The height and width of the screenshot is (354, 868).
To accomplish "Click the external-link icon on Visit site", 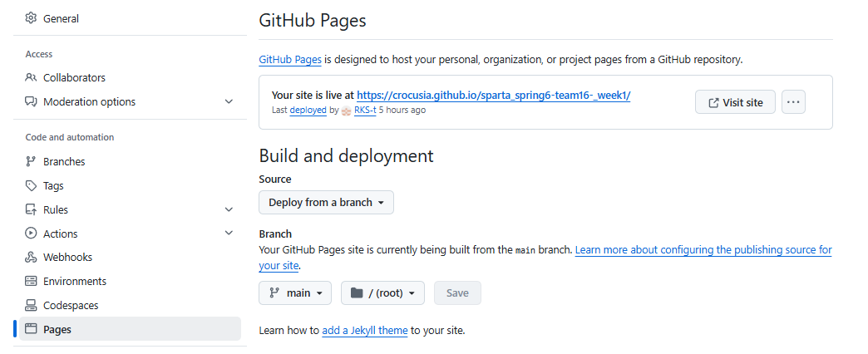I will tap(714, 102).
